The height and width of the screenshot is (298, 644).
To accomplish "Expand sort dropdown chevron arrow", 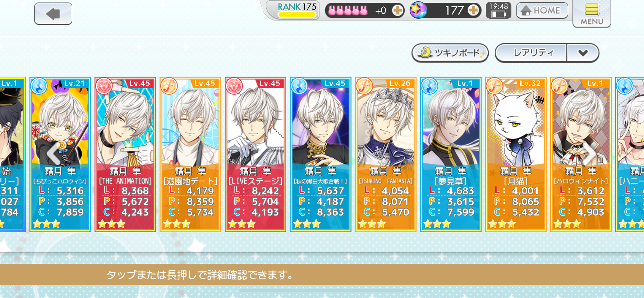I will click(583, 53).
